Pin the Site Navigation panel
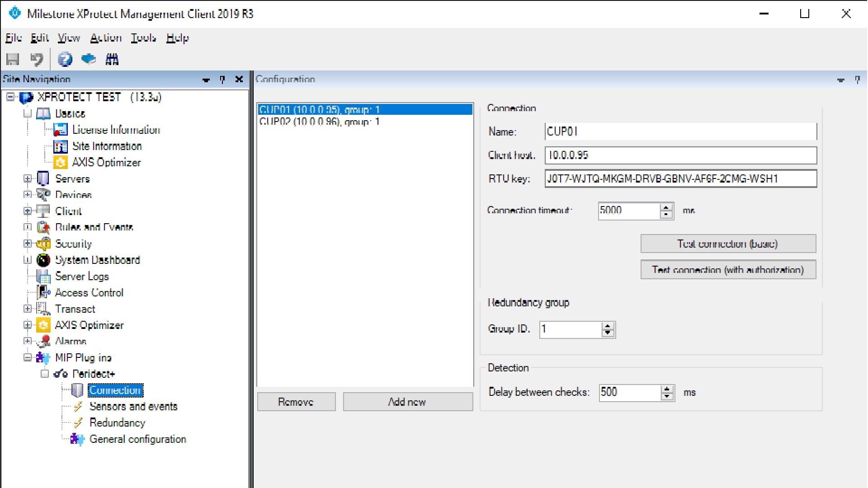The image size is (868, 488). pos(222,80)
